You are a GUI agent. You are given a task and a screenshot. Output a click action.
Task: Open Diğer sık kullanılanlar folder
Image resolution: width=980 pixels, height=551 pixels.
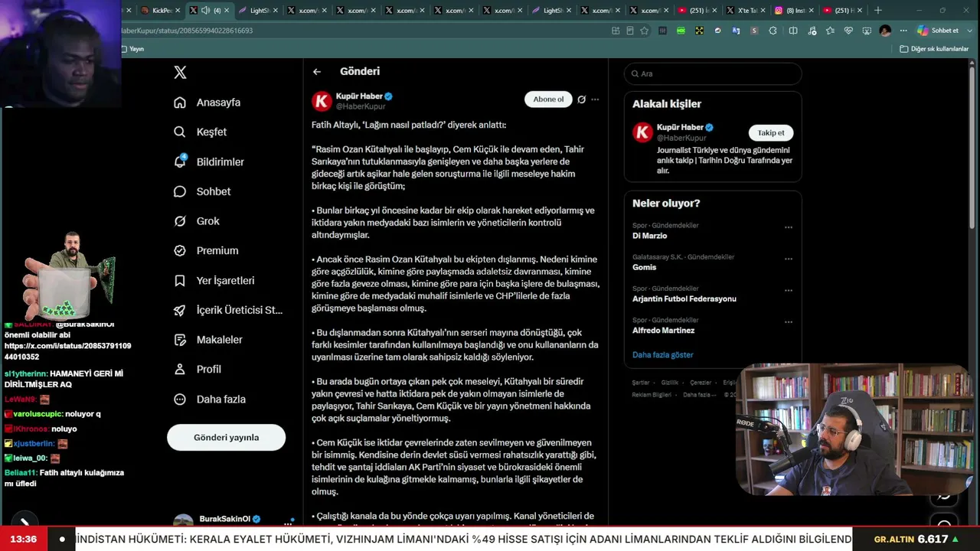pyautogui.click(x=934, y=49)
